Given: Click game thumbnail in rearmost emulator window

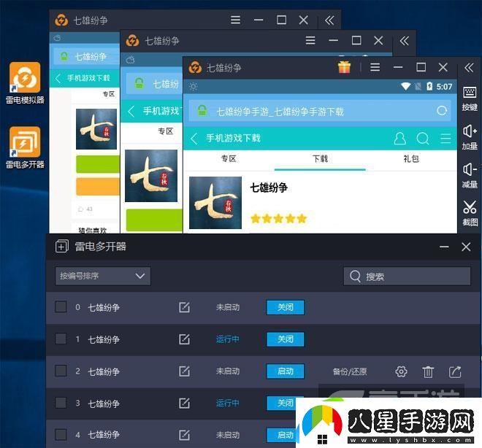Looking at the screenshot, I should point(96,129).
